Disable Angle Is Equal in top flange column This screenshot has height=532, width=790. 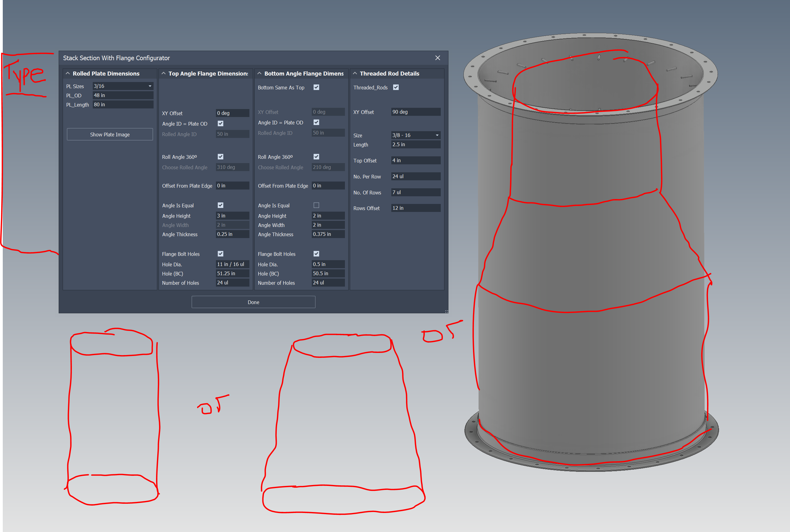(x=221, y=205)
